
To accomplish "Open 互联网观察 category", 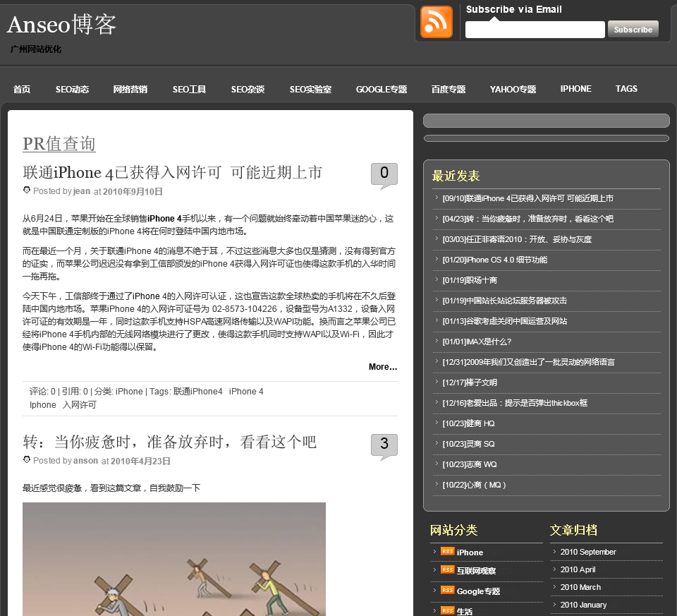I will (x=476, y=571).
